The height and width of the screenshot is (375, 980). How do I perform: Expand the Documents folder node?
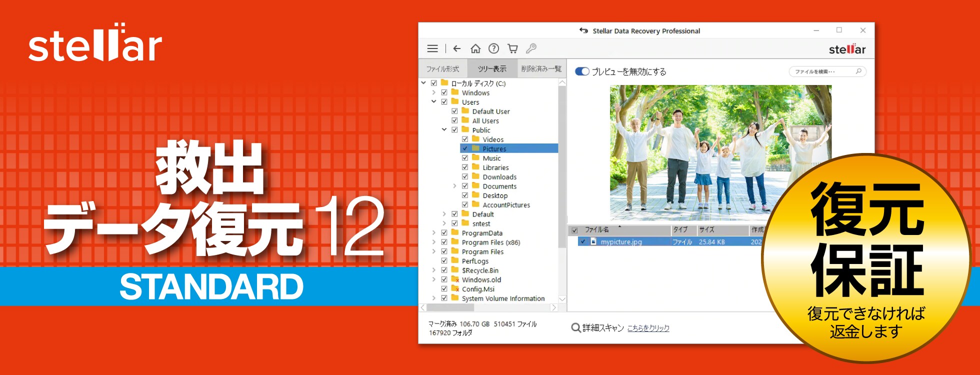click(454, 186)
